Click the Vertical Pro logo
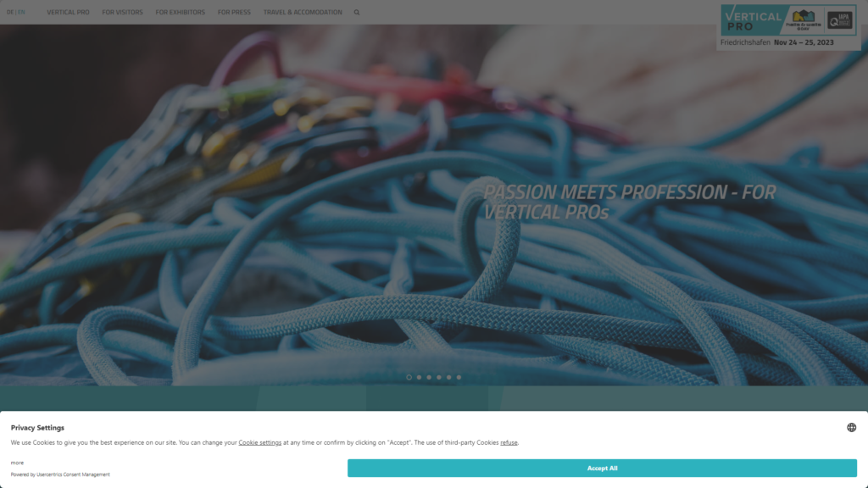Screen dimensions: 868x488 (754, 20)
